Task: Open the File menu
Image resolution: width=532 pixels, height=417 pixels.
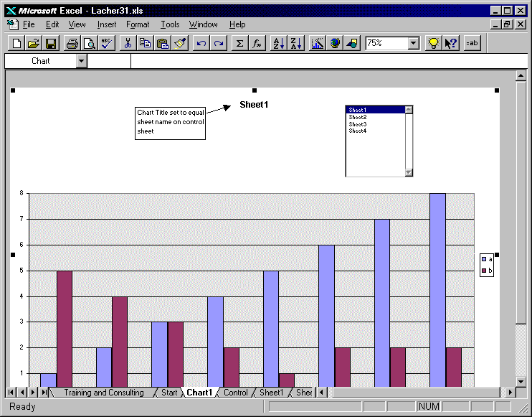Action: coord(29,24)
